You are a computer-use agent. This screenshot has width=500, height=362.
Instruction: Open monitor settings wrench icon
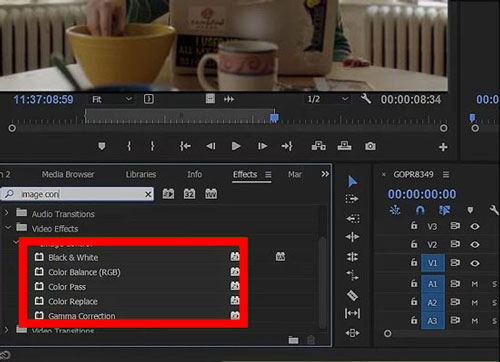click(x=366, y=99)
